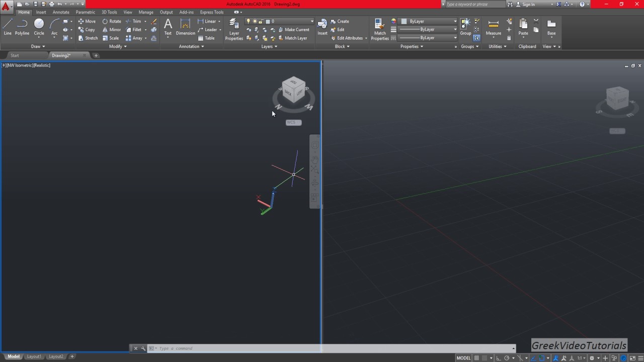Image resolution: width=644 pixels, height=362 pixels.
Task: Toggle Clean Screen mode
Action: [x=632, y=358]
